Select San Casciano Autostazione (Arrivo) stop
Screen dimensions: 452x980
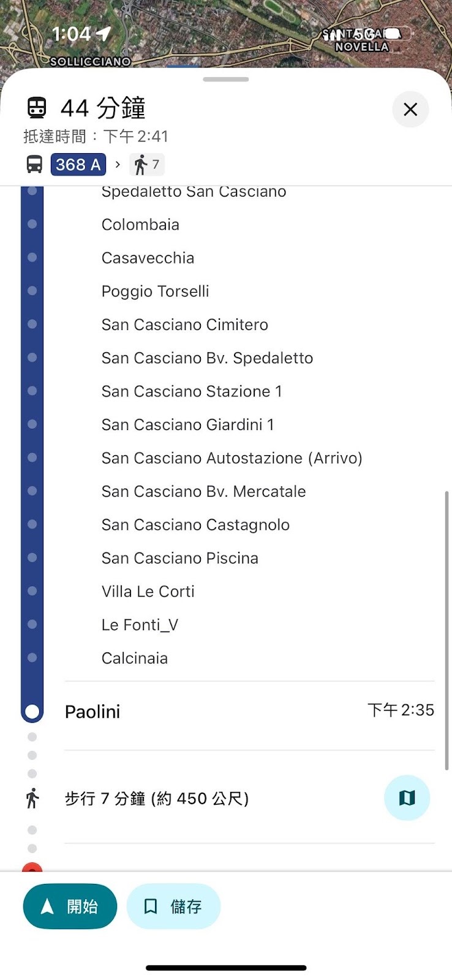[232, 458]
